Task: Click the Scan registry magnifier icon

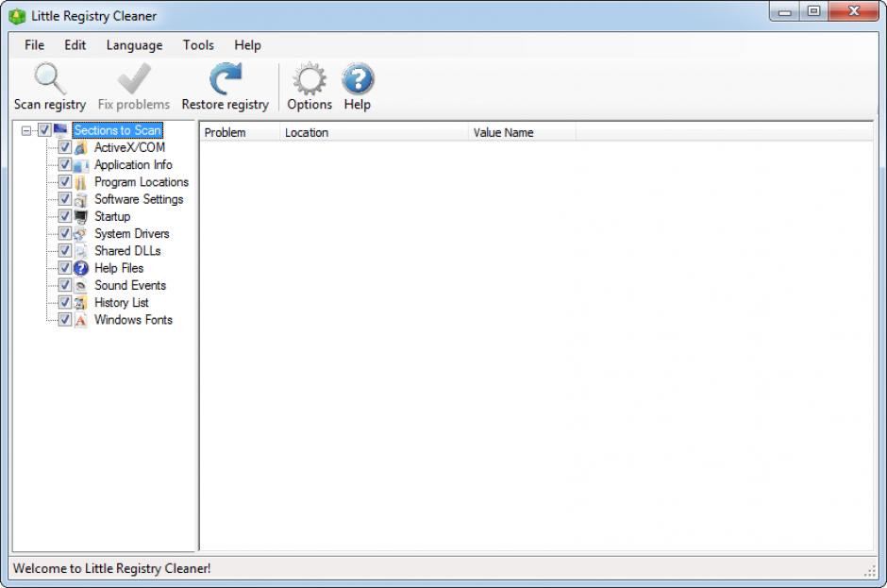Action: (50, 78)
